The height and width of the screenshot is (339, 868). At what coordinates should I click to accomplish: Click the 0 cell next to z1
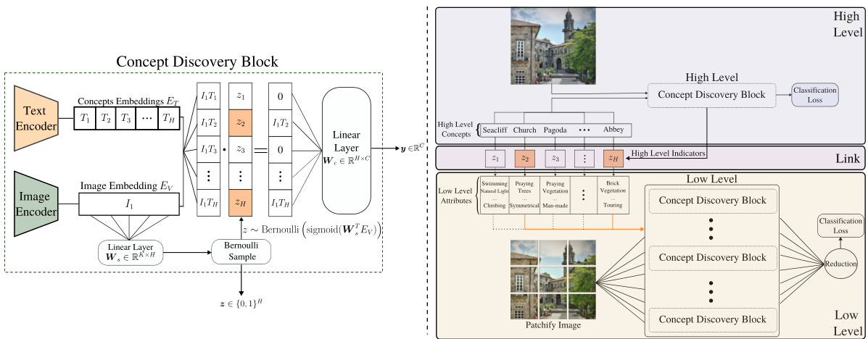pyautogui.click(x=280, y=96)
